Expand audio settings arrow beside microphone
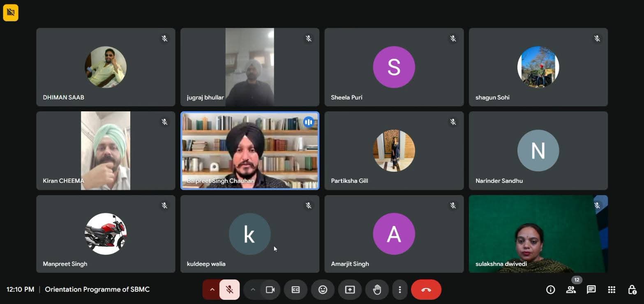This screenshot has height=304, width=644. [212, 290]
